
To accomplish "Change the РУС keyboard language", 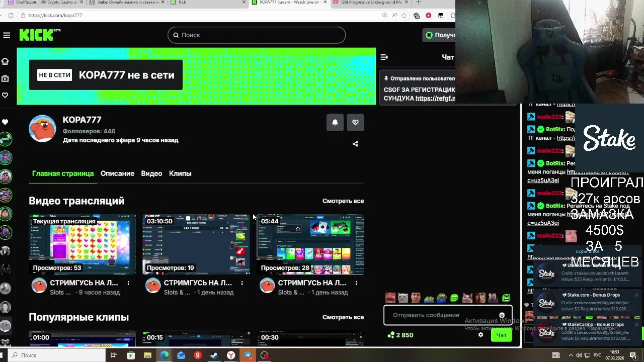I will tap(597, 355).
